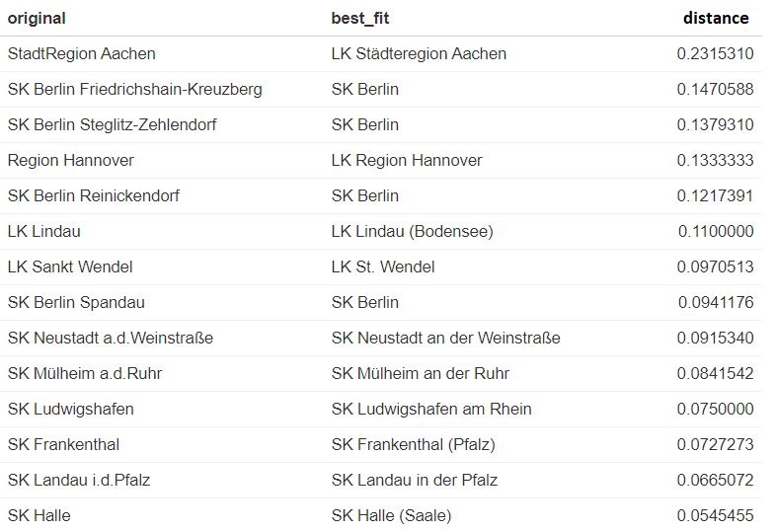Click the 'distance' column header
776x532 pixels.
[x=716, y=19]
